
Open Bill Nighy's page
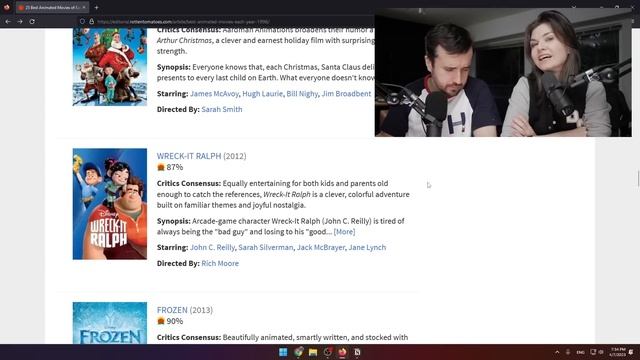302,94
